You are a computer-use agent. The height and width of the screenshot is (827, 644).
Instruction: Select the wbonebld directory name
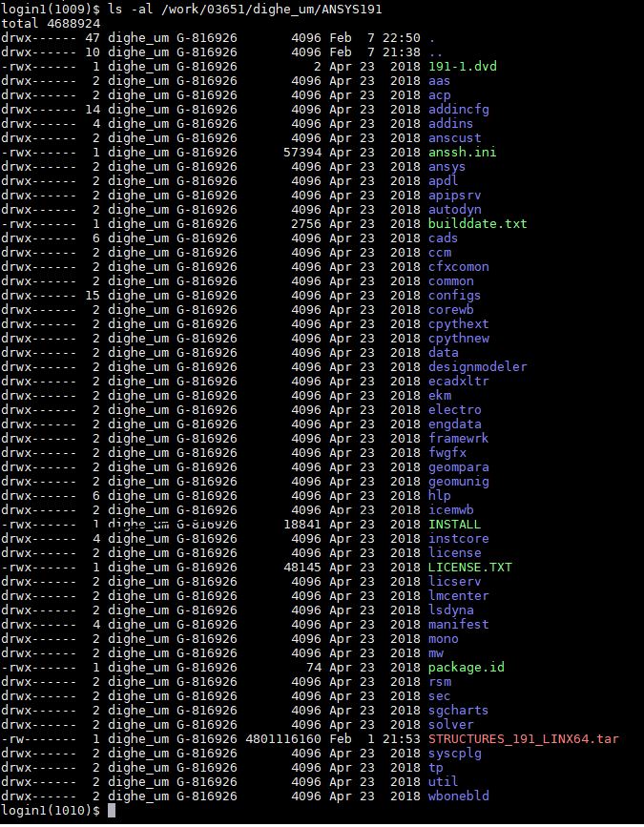[458, 796]
